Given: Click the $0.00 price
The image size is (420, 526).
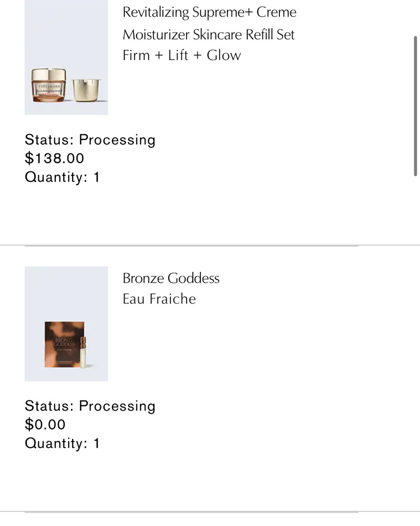Looking at the screenshot, I should (x=45, y=425).
